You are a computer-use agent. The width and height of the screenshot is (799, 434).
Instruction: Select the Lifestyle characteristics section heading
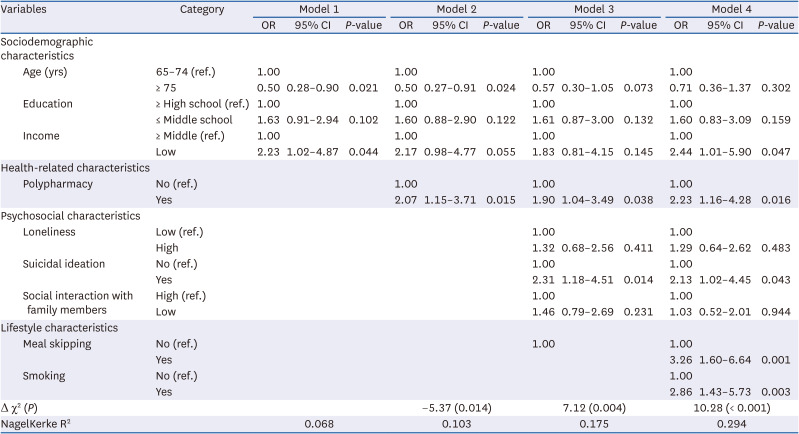coord(63,327)
